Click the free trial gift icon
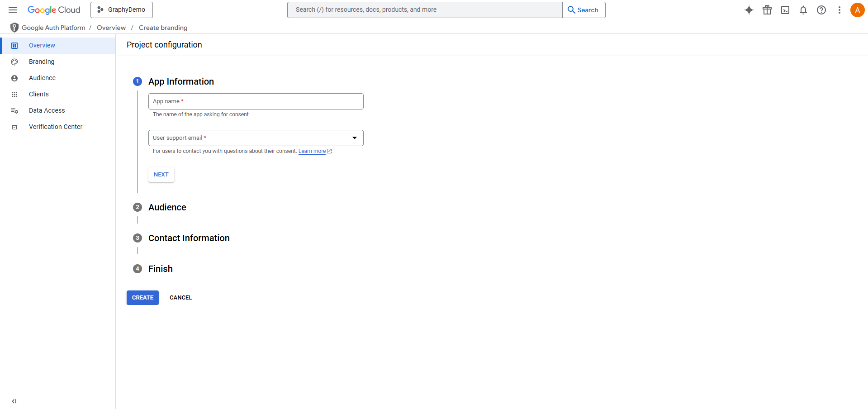868x409 pixels. coord(767,10)
